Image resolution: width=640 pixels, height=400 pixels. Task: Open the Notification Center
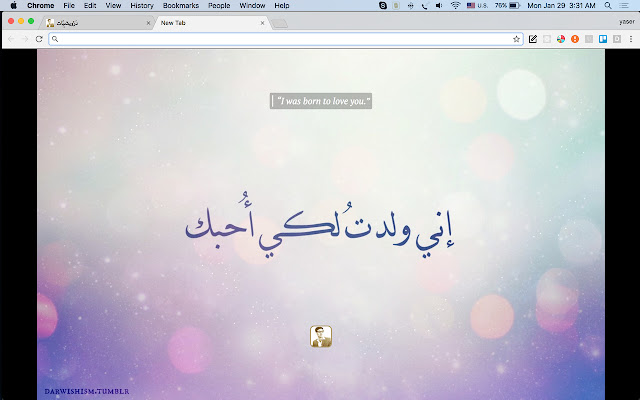tap(624, 5)
